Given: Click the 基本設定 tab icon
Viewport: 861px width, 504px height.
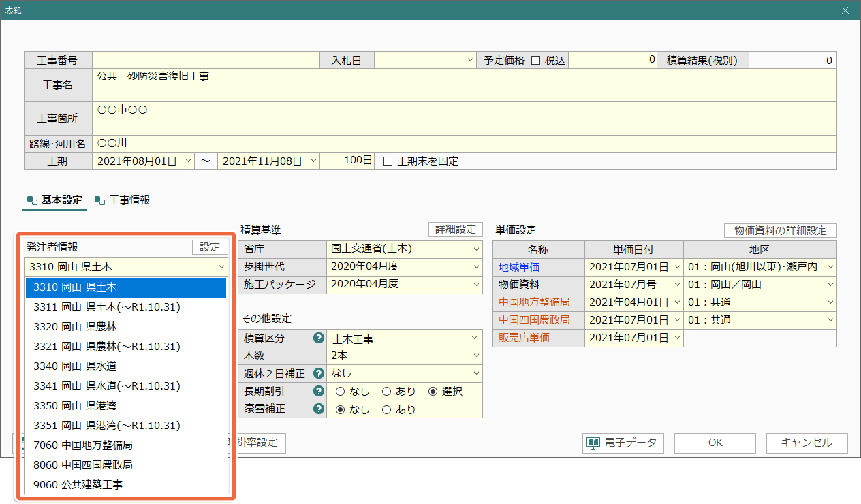Looking at the screenshot, I should click(31, 200).
